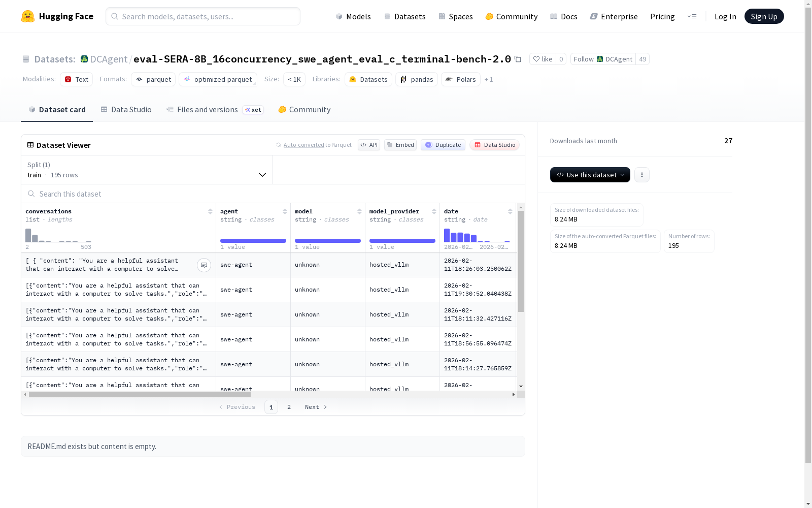The height and width of the screenshot is (508, 812).
Task: Click the Datasets breadcrumb icon
Action: click(x=26, y=59)
